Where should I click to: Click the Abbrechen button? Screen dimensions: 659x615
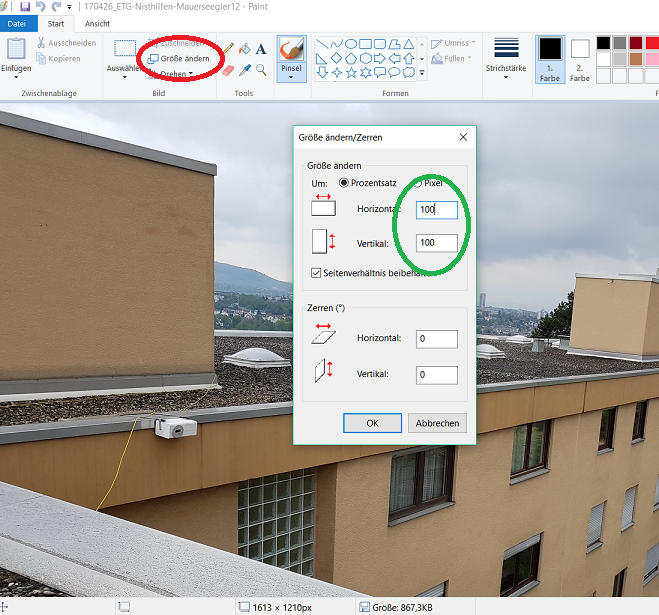point(437,423)
